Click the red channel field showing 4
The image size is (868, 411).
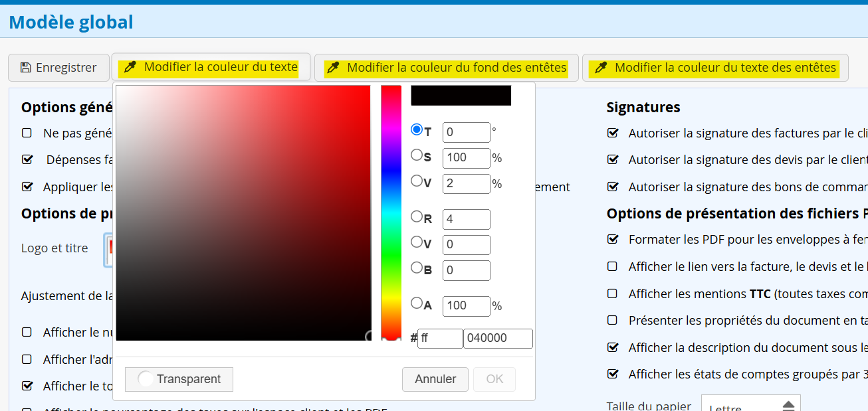coord(467,219)
